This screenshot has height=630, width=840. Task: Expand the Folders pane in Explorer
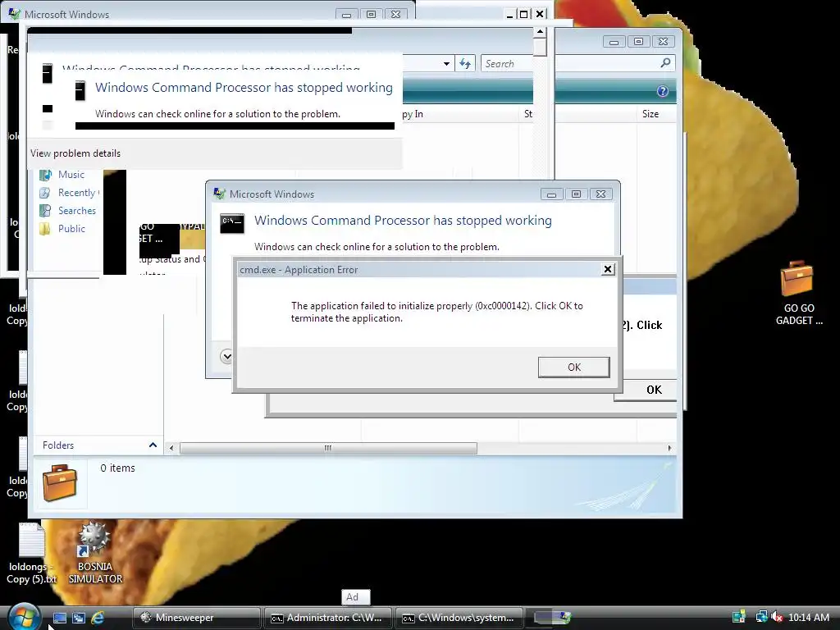point(153,445)
